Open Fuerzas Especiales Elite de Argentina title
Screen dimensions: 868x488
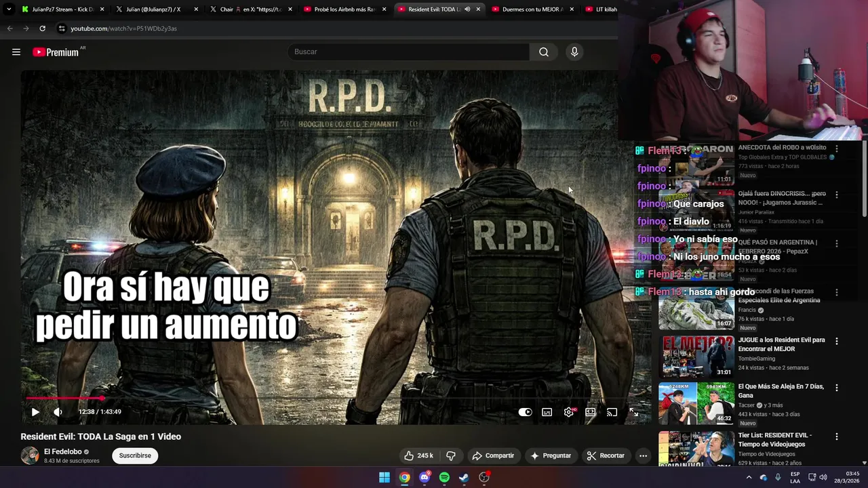[779, 296]
